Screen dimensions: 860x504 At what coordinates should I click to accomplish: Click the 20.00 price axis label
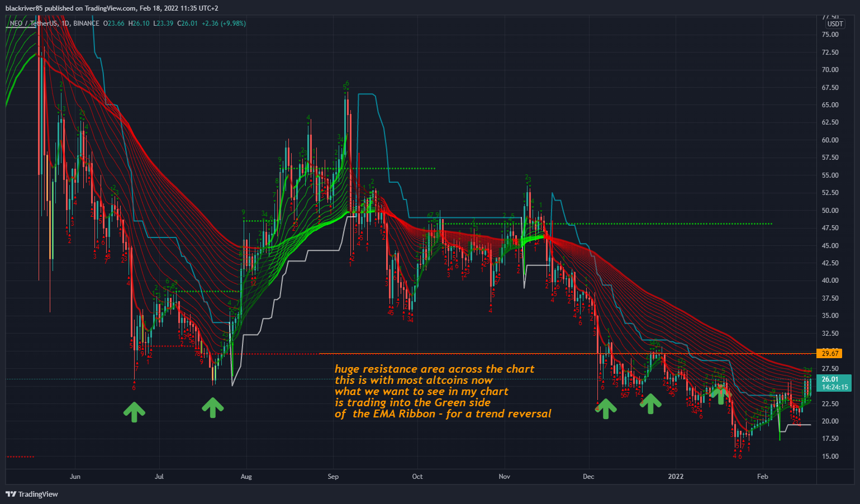[830, 421]
